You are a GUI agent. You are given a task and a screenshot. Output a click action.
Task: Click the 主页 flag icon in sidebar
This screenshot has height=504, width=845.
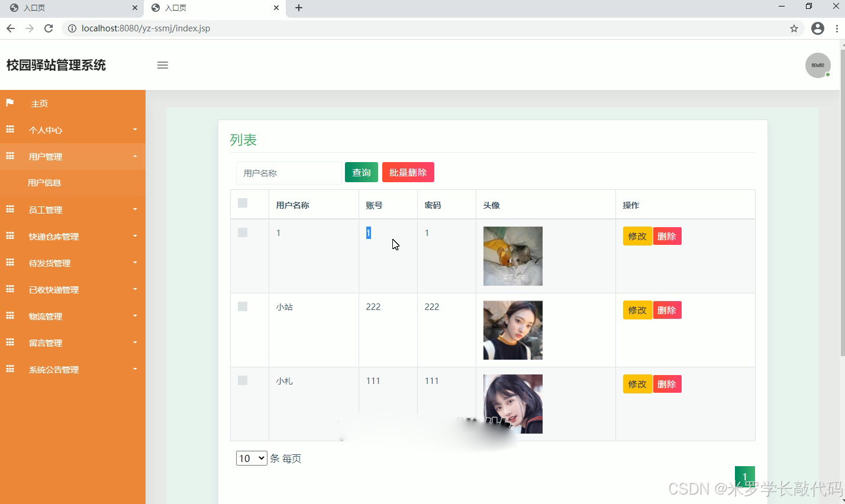(x=9, y=103)
